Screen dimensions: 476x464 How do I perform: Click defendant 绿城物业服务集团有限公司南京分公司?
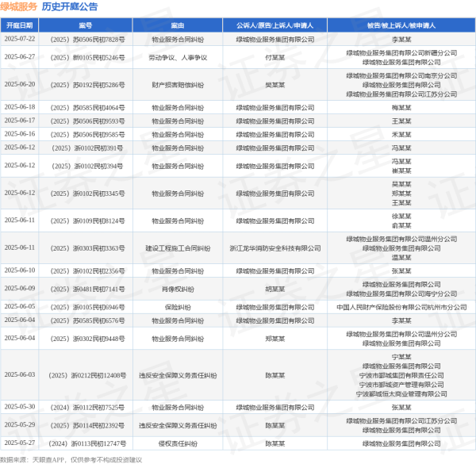[x=401, y=75]
